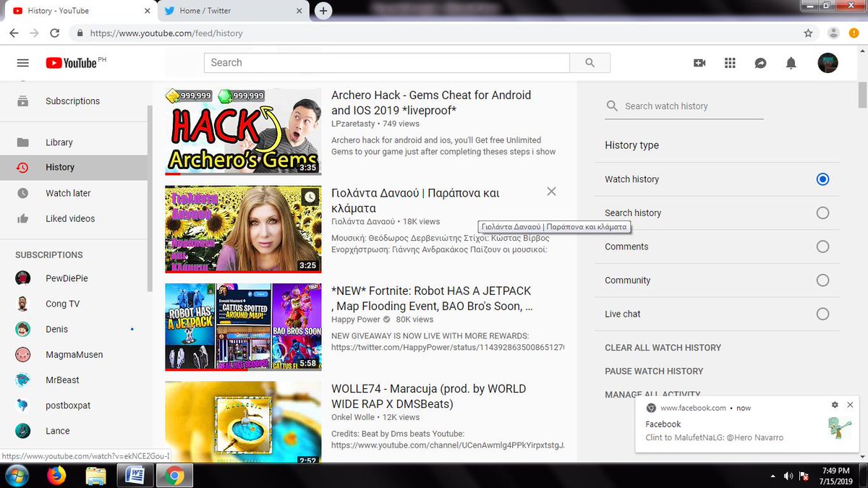Remove Γιολάντα Δαναού video from history
868x488 pixels.
tap(551, 192)
